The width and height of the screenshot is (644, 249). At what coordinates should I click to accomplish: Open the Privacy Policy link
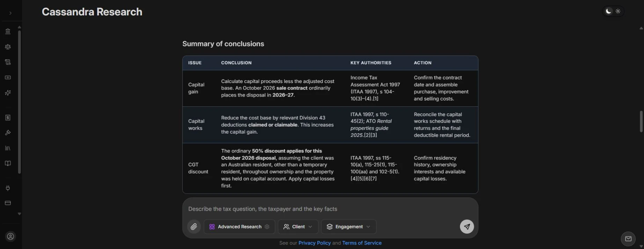pyautogui.click(x=315, y=243)
